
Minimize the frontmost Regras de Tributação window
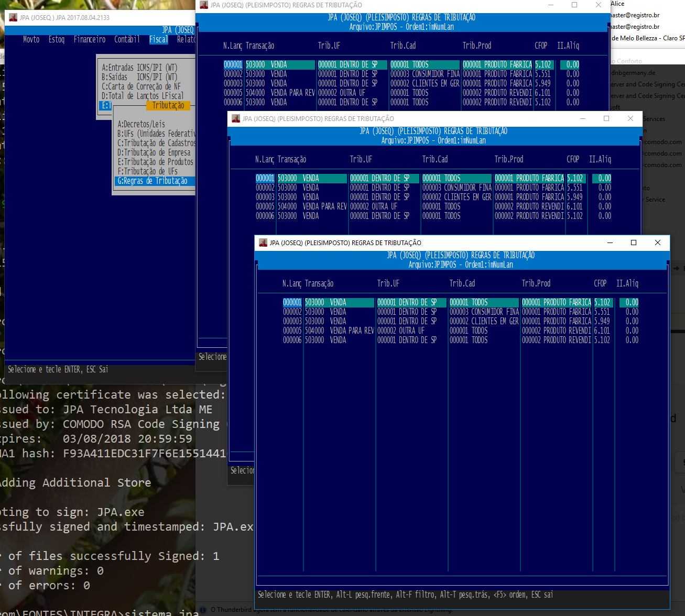(610, 243)
